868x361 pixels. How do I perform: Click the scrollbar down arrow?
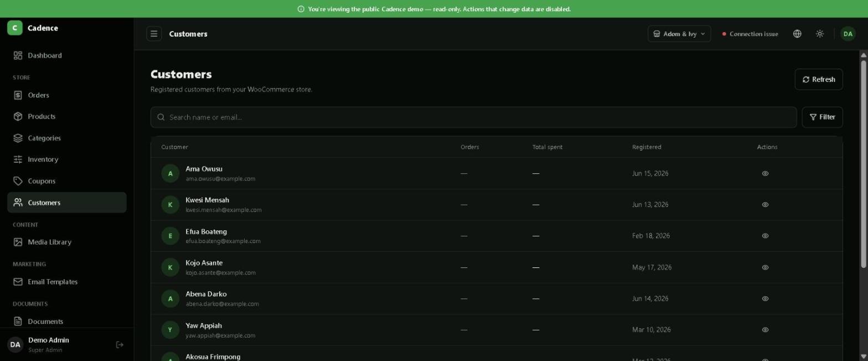tap(864, 357)
